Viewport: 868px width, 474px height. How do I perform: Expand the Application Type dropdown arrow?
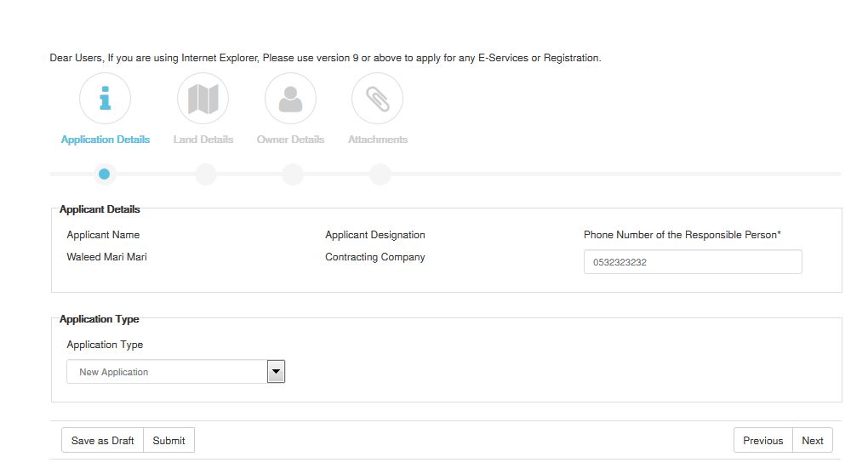tap(276, 372)
